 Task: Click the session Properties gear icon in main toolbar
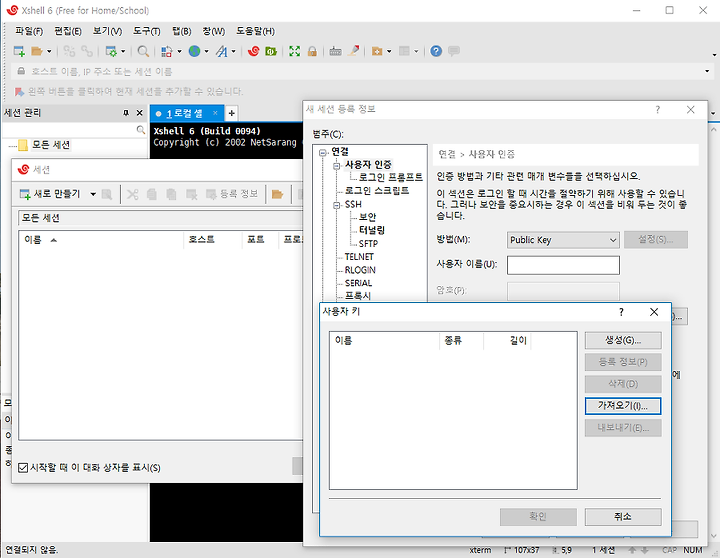tap(111, 51)
